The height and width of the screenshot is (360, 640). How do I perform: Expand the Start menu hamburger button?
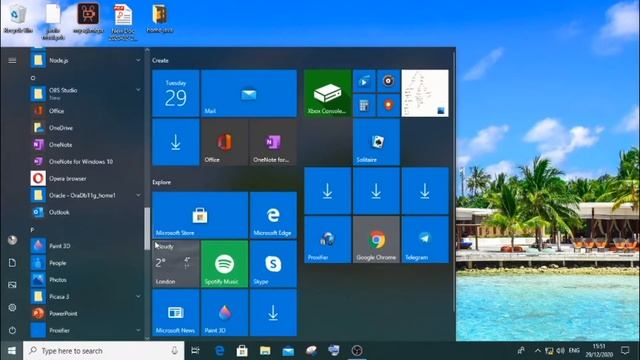tap(12, 60)
